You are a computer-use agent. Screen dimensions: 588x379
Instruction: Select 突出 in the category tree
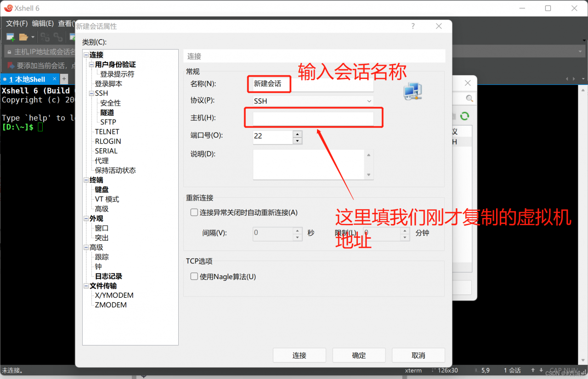[102, 238]
